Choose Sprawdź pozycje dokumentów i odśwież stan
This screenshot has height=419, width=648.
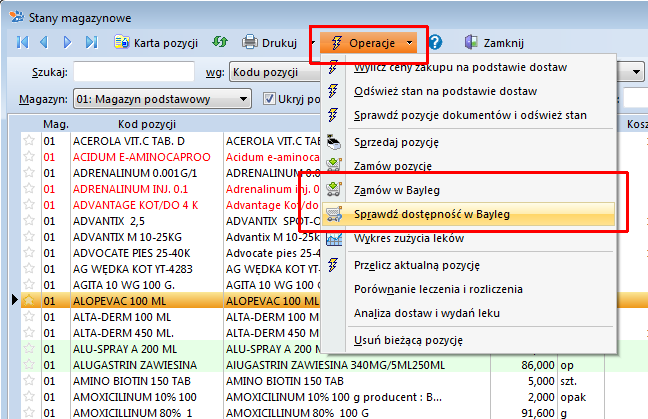(x=470, y=115)
